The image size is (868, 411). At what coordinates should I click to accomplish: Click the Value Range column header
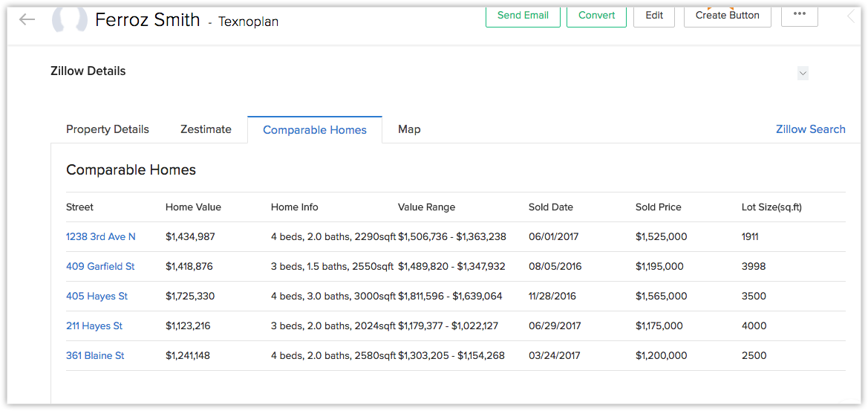426,207
